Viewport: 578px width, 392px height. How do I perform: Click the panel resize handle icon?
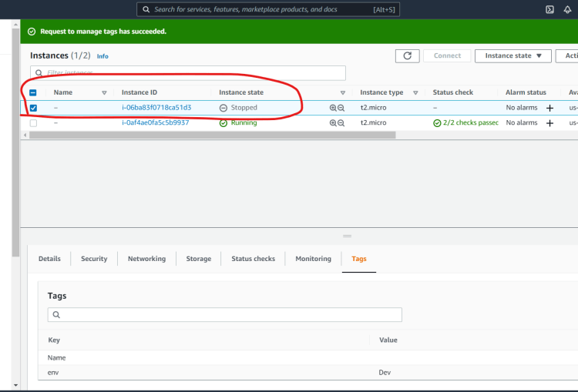[x=348, y=236]
